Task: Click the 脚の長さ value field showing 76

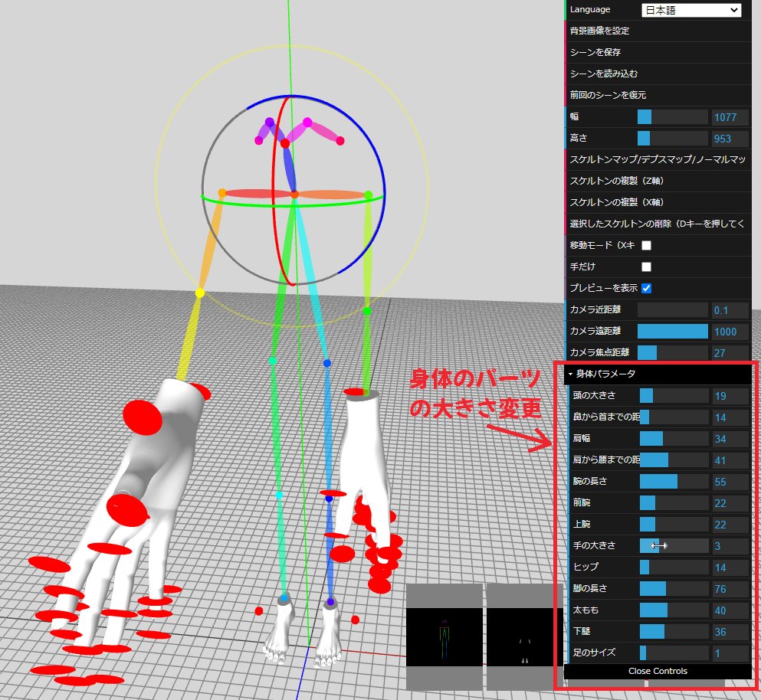Action: [x=728, y=588]
